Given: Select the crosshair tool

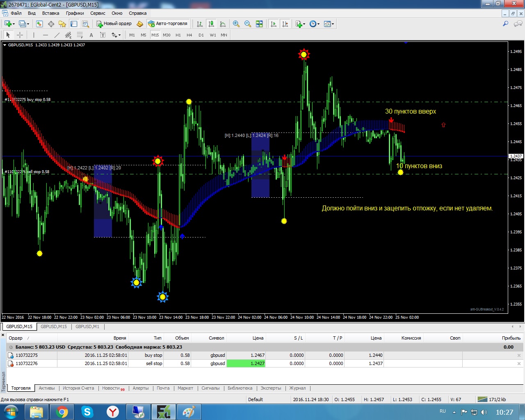Looking at the screenshot, I should pyautogui.click(x=19, y=35).
